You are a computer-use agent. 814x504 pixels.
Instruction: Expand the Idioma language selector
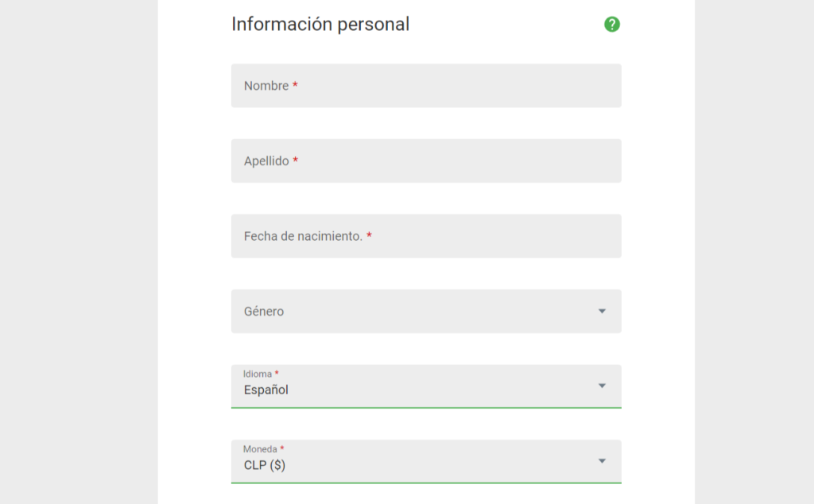coord(413,386)
